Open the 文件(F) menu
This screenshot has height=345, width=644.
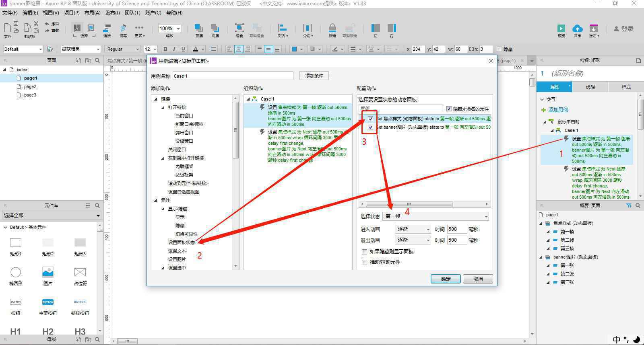(x=10, y=13)
